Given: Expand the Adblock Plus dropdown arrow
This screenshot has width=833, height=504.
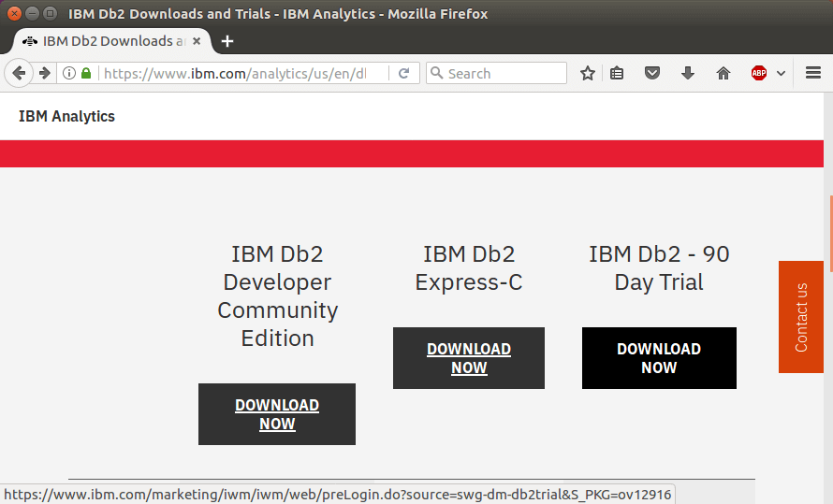Looking at the screenshot, I should coord(781,73).
